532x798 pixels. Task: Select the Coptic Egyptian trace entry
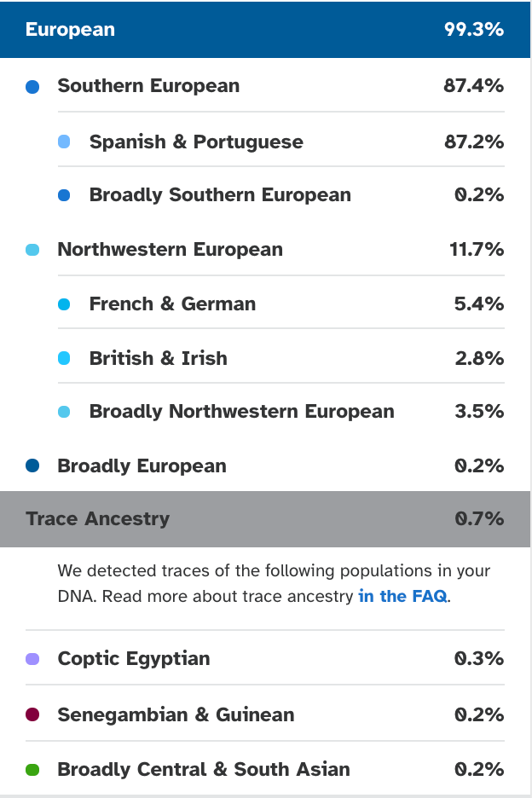(x=133, y=659)
